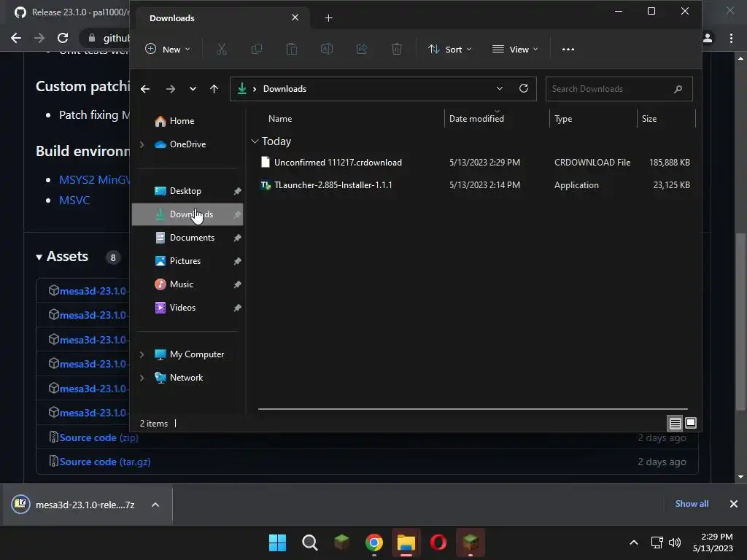This screenshot has width=747, height=560.
Task: Open Windows Start menu
Action: point(277,542)
